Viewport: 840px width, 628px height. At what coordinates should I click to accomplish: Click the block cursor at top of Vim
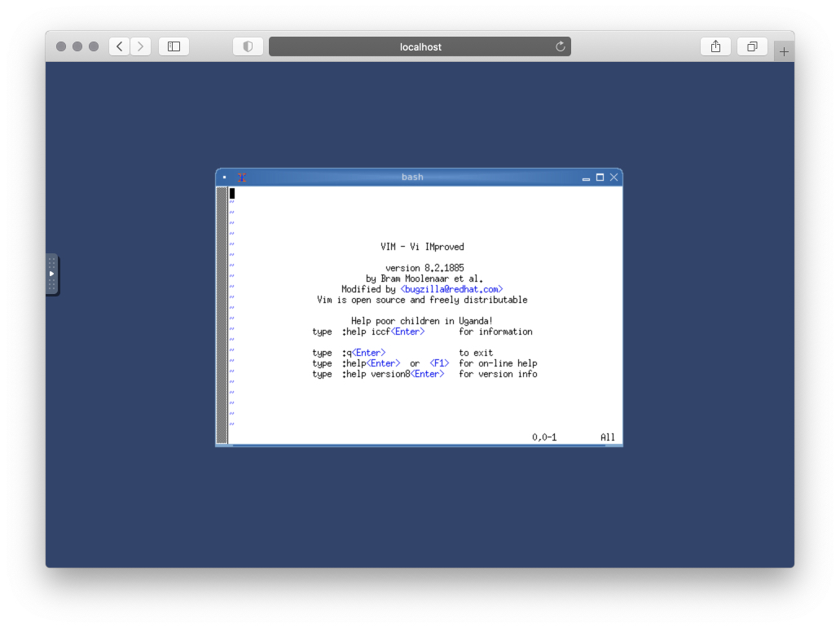[231, 193]
